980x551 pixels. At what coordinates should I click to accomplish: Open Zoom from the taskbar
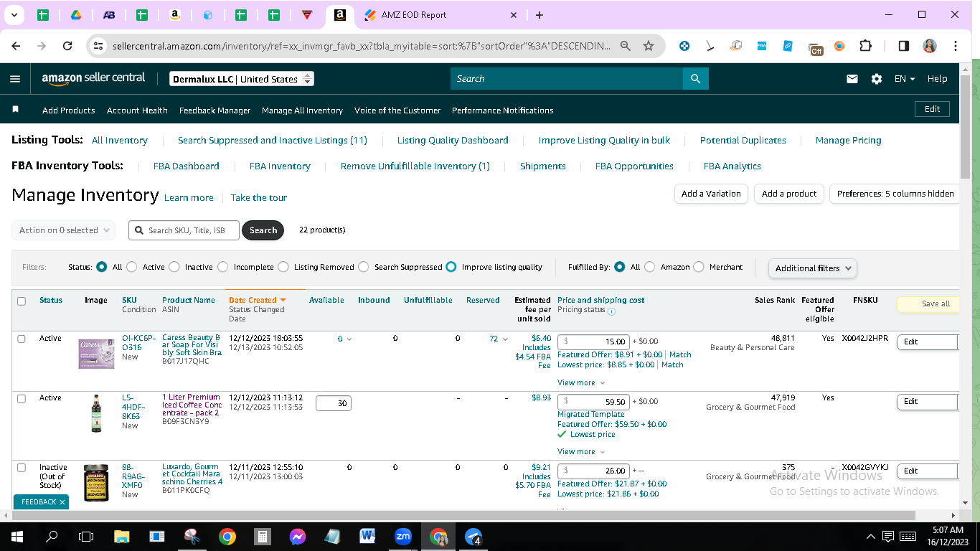pos(403,536)
